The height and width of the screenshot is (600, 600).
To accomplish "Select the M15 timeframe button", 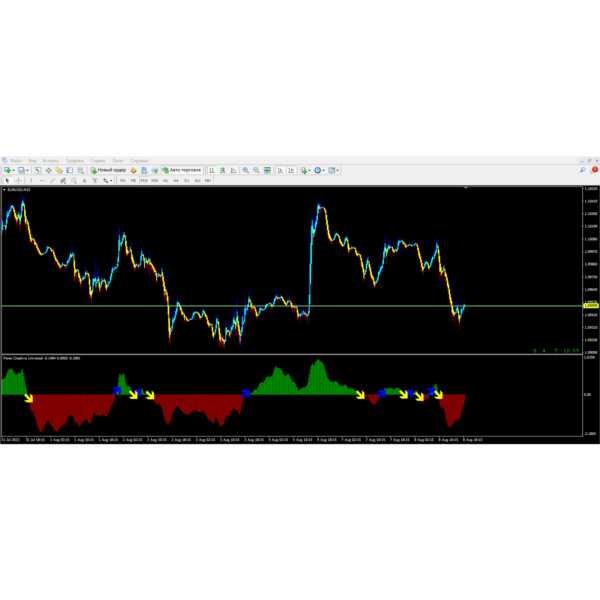I will coord(144,181).
